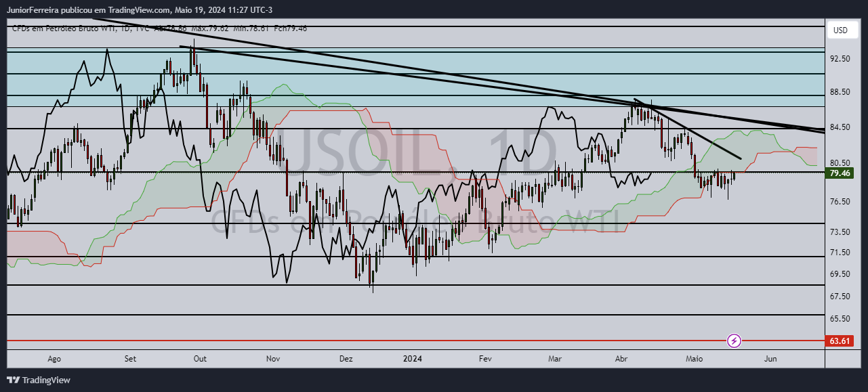Viewport: 868px width, 392px height.
Task: Click the TradingView logo at the bottom
Action: pyautogui.click(x=39, y=380)
